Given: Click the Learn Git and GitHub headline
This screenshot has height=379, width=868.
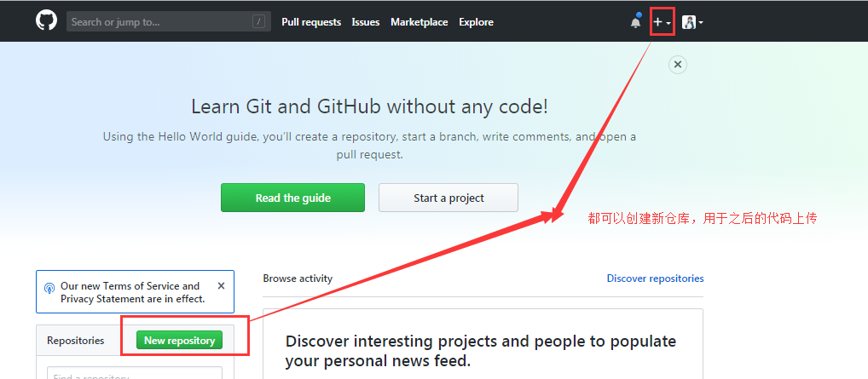Looking at the screenshot, I should [x=369, y=106].
